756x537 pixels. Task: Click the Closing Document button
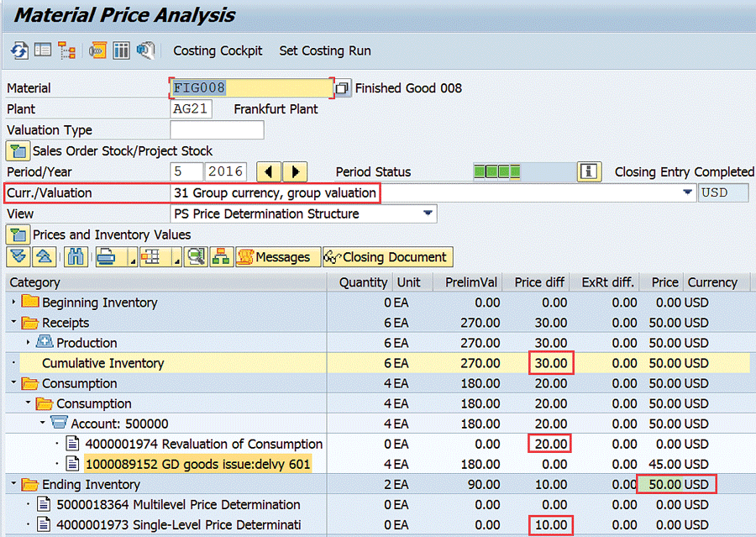tap(386, 256)
